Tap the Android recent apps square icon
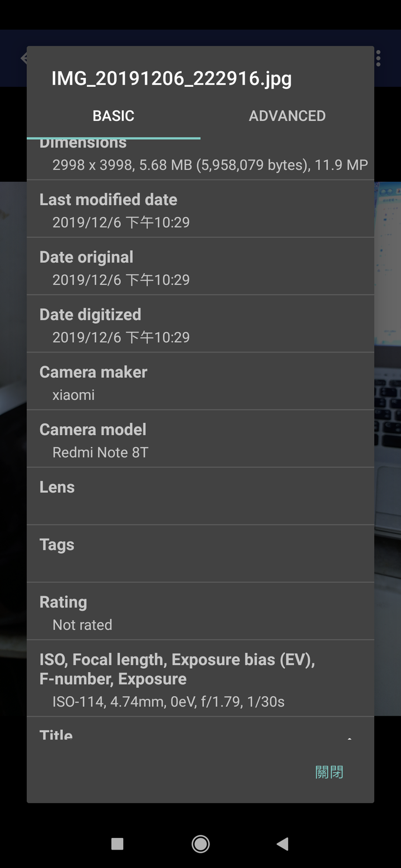This screenshot has height=868, width=401. (x=117, y=844)
